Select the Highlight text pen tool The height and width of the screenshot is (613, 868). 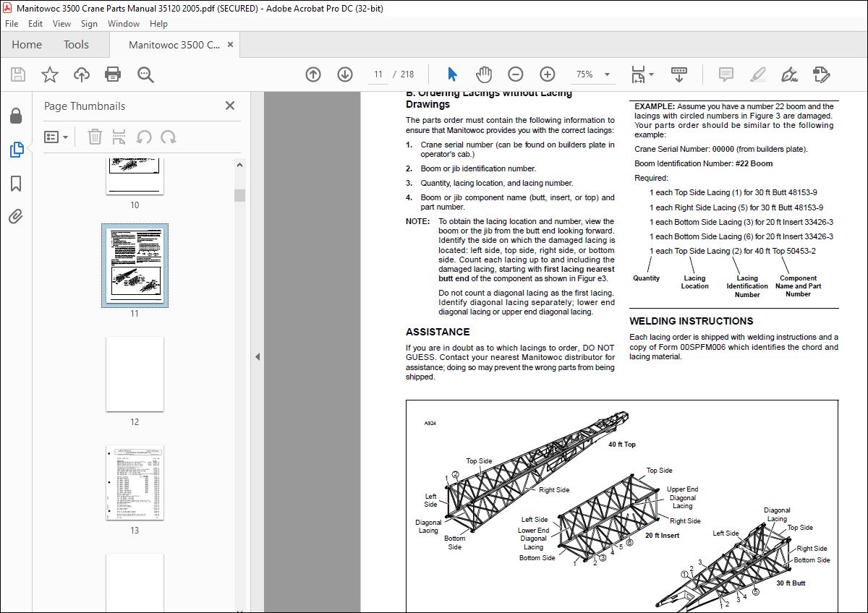coord(757,74)
